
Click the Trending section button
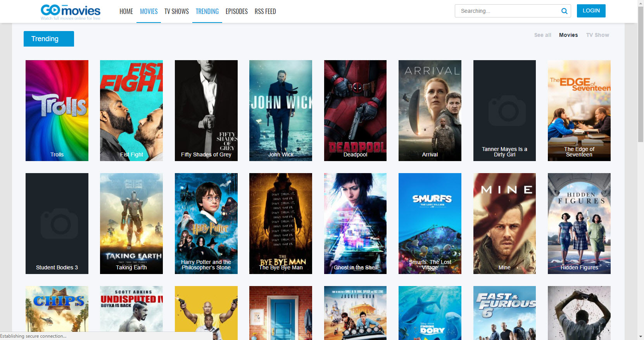[49, 39]
